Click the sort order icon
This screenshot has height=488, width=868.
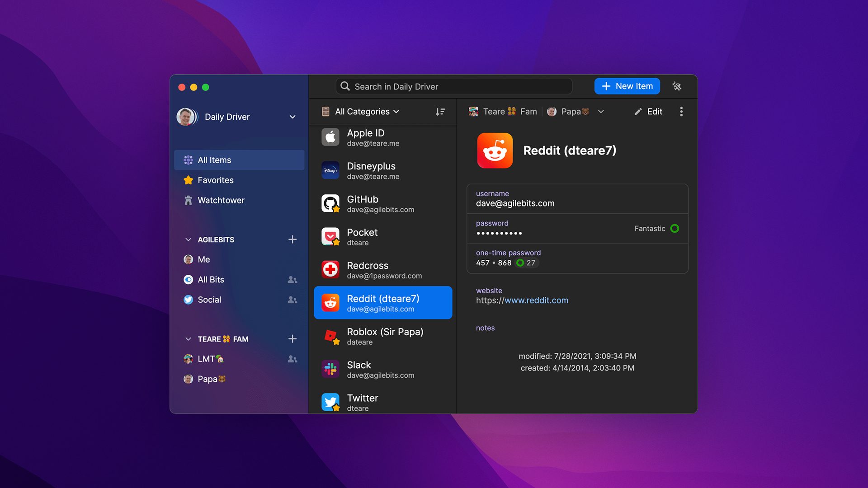pos(440,112)
